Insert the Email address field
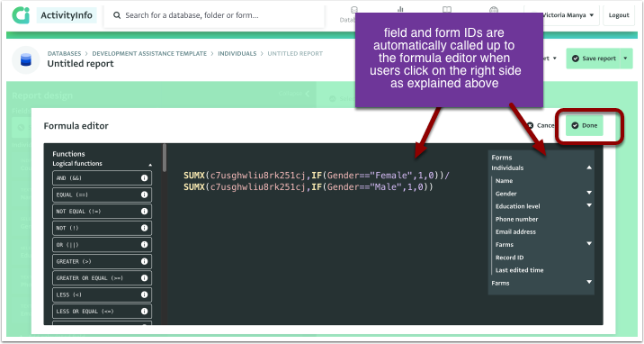The image size is (644, 344). [515, 231]
